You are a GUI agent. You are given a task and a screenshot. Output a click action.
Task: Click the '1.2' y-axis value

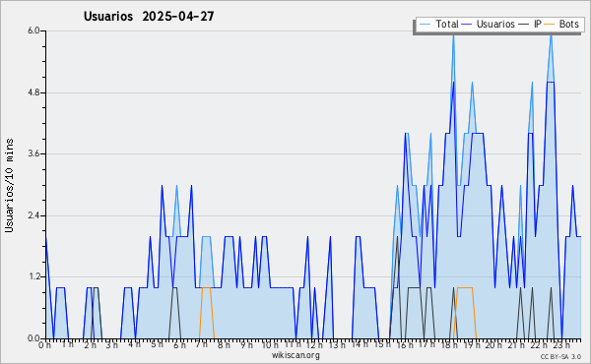tap(33, 277)
